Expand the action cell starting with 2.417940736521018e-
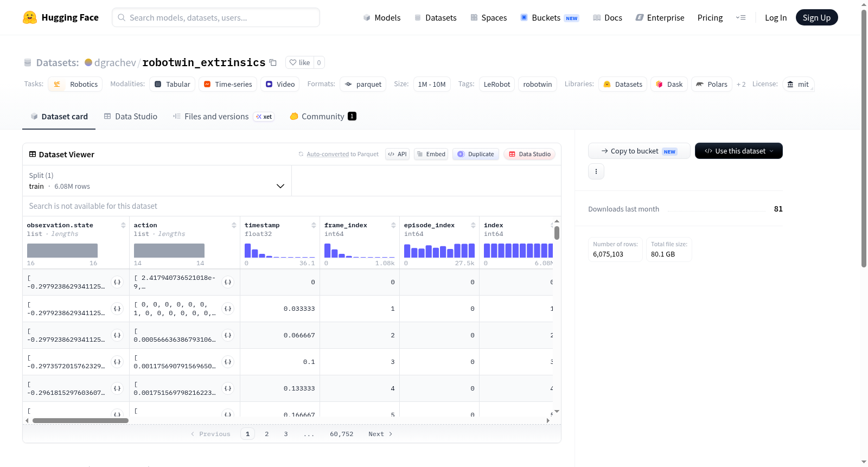 pos(228,282)
